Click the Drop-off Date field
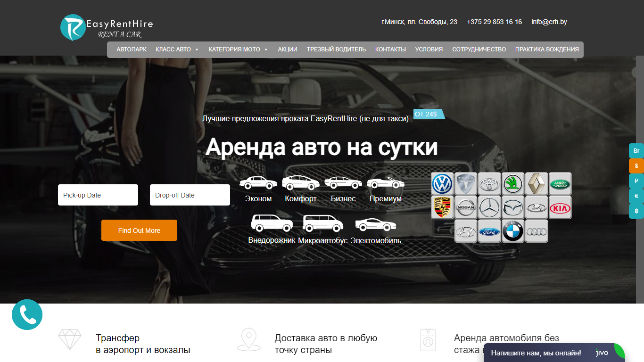This screenshot has width=644, height=362. tap(190, 195)
